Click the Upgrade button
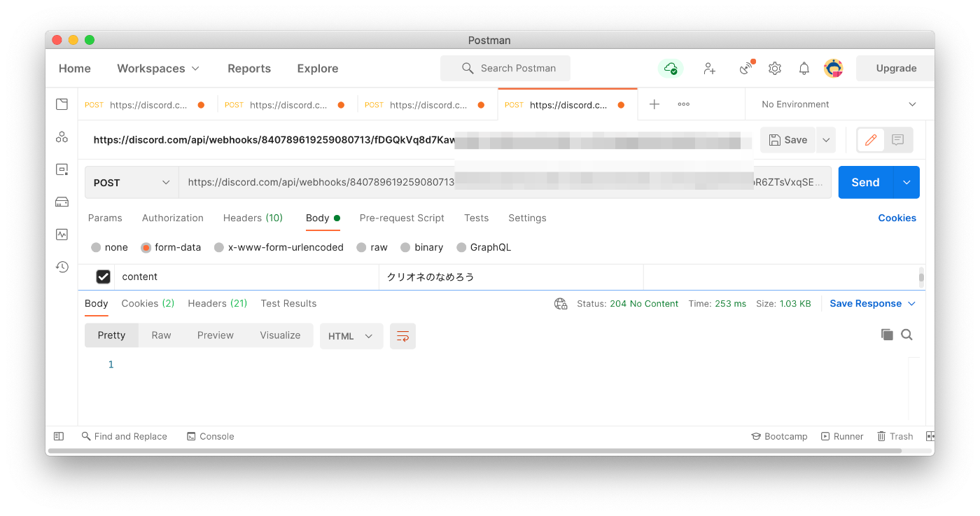980x516 pixels. pos(896,68)
